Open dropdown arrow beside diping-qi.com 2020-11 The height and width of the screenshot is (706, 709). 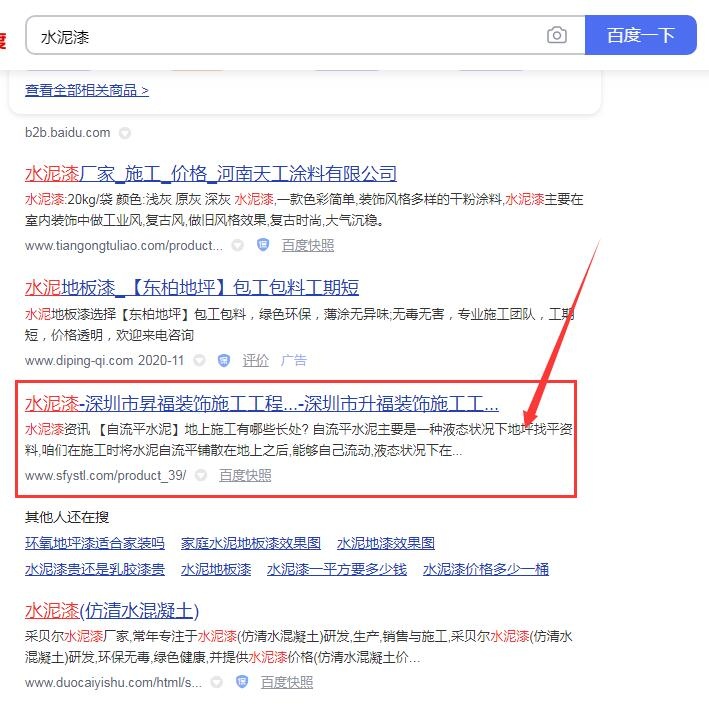coord(199,360)
